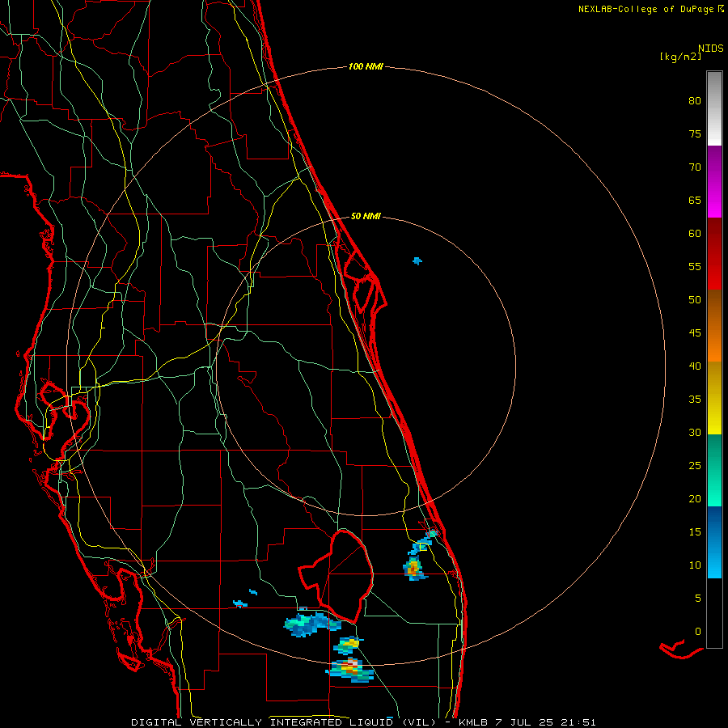Pick the yellow segment of the color bar

click(714, 398)
